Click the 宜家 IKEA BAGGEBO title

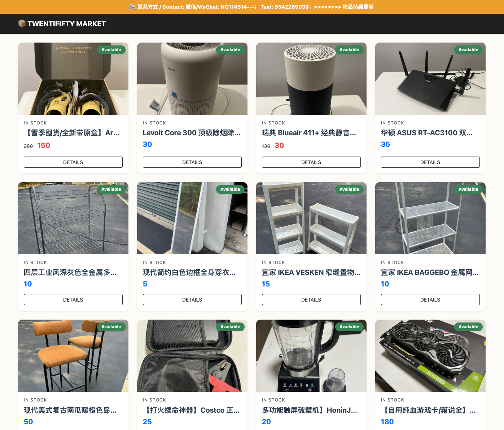(430, 272)
